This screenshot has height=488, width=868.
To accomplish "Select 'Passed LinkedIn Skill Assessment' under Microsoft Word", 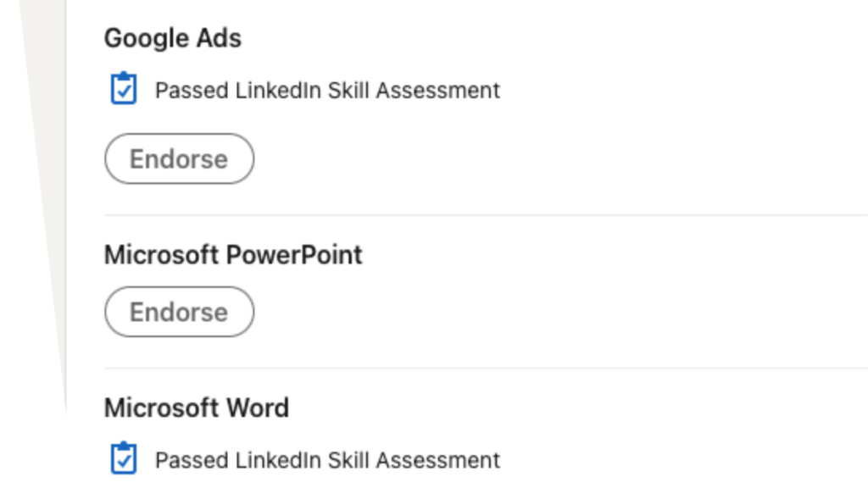I will click(327, 460).
